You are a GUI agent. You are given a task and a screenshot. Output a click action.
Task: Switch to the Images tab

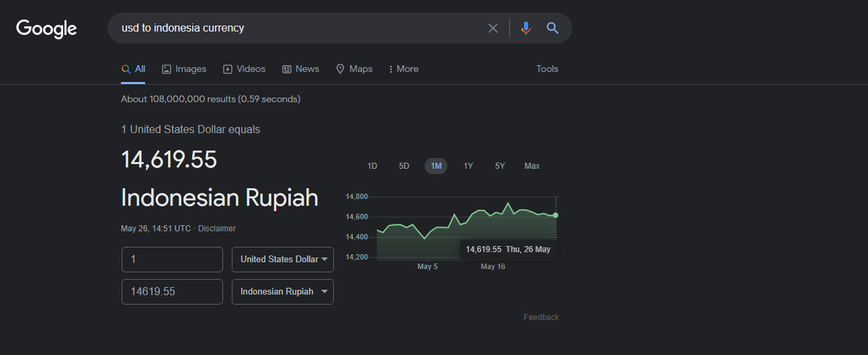pyautogui.click(x=184, y=69)
